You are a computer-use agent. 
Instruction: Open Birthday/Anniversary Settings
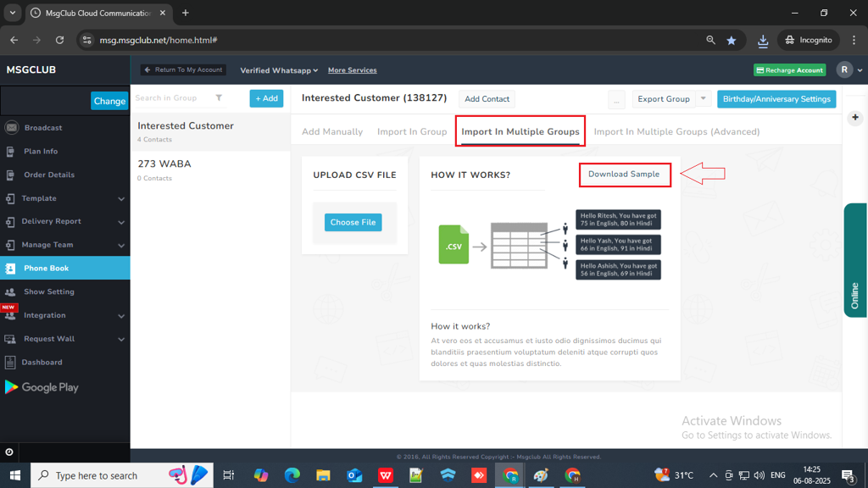(x=776, y=99)
